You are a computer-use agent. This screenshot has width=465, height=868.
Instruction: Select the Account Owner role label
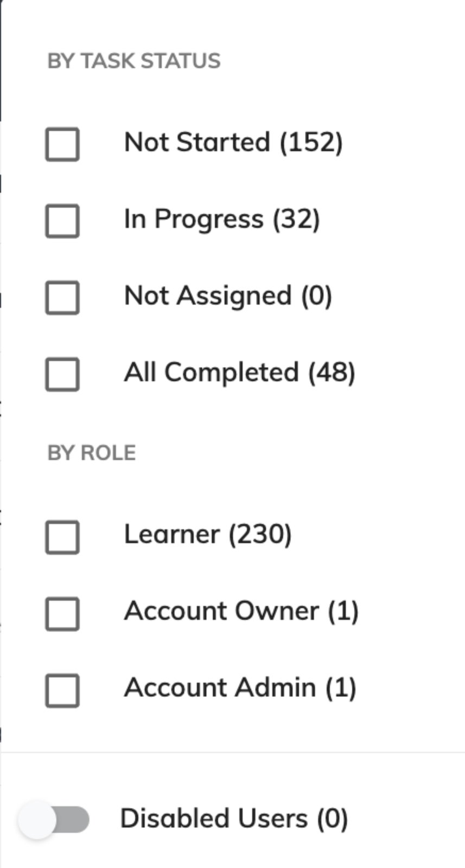point(241,611)
